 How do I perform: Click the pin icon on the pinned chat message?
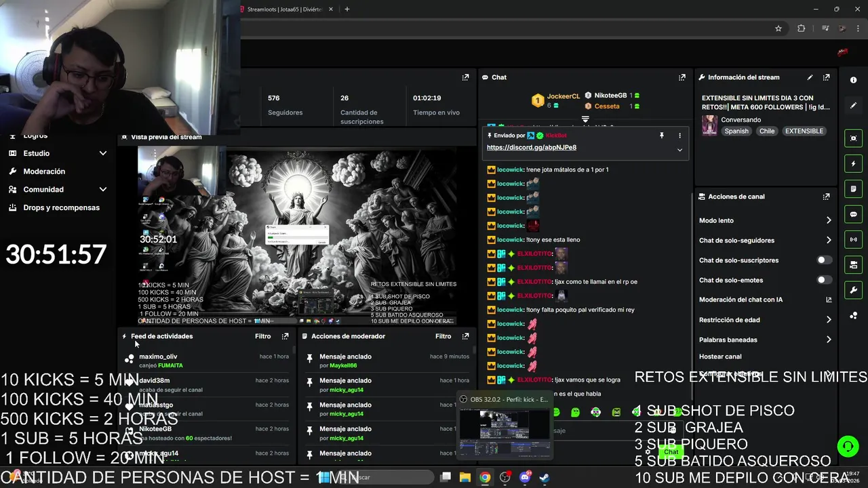pos(662,136)
